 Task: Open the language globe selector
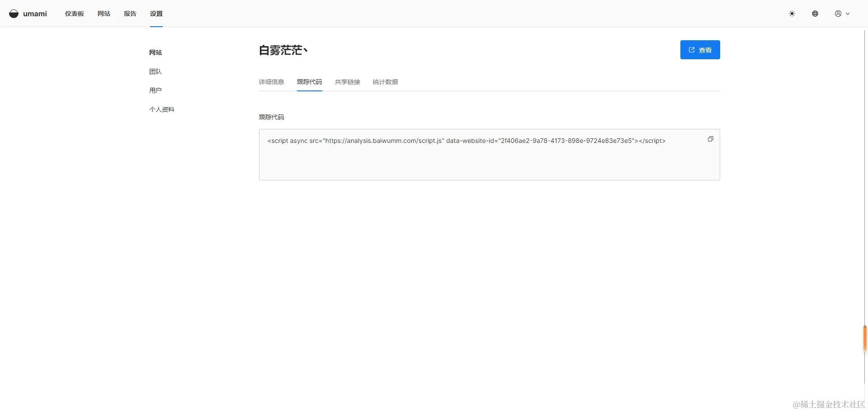coord(815,14)
